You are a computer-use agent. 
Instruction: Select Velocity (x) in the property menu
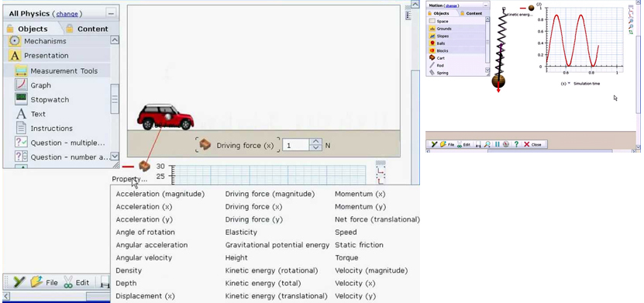pyautogui.click(x=355, y=284)
